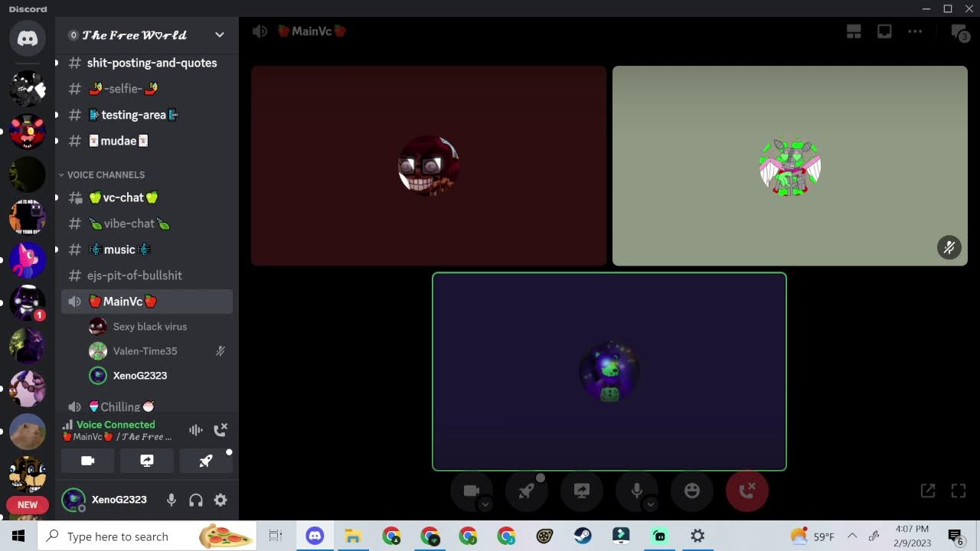
Task: Open more options three dots menu
Action: point(915,31)
